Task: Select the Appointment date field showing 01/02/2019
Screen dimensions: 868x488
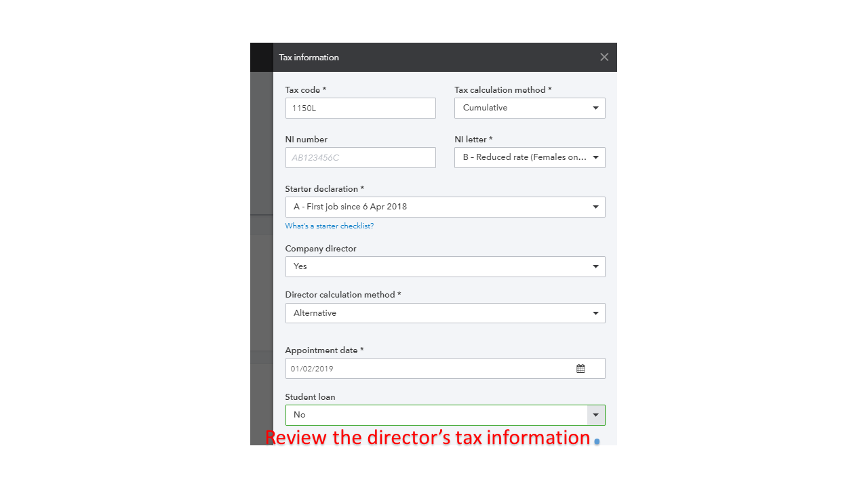Action: 427,368
